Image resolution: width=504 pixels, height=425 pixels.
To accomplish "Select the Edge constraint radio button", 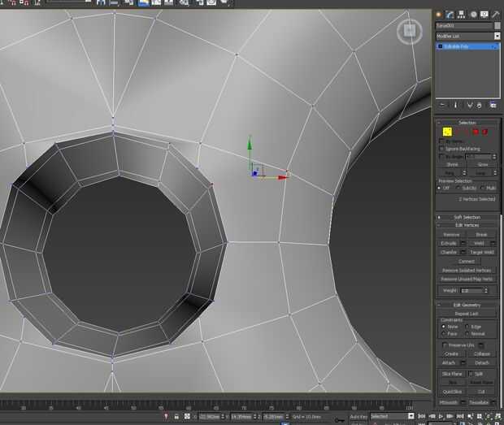I will coord(467,327).
